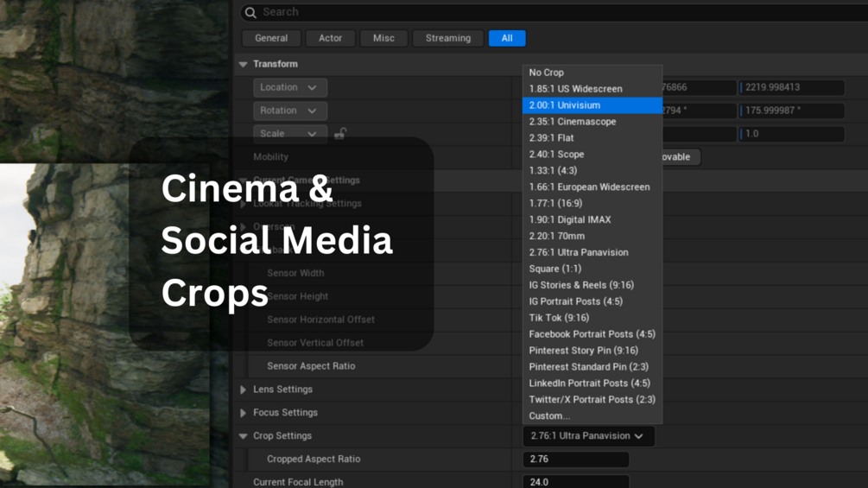868x488 pixels.
Task: Switch to the Streaming filter tab
Action: 448,38
